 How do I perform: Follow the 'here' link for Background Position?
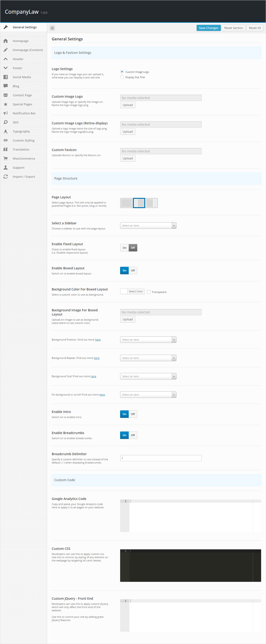pyautogui.click(x=98, y=339)
